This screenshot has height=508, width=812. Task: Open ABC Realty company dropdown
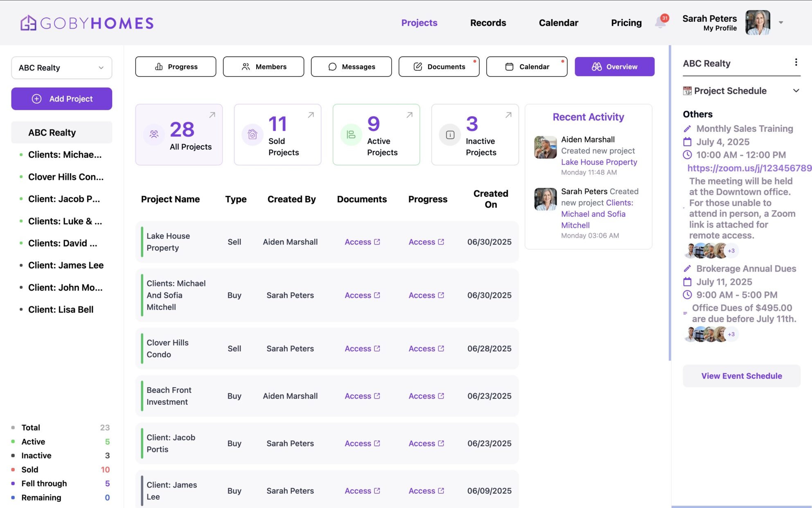tap(61, 68)
